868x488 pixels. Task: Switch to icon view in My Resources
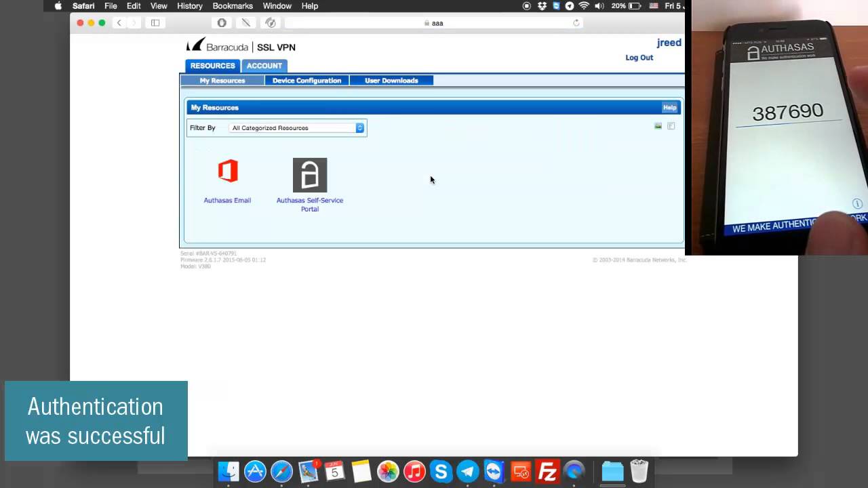pyautogui.click(x=658, y=126)
